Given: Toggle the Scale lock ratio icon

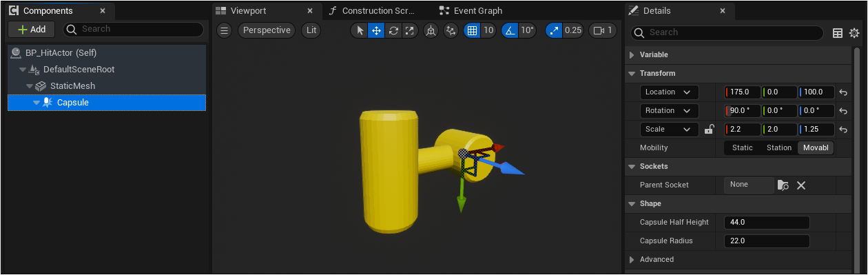Looking at the screenshot, I should (x=709, y=129).
